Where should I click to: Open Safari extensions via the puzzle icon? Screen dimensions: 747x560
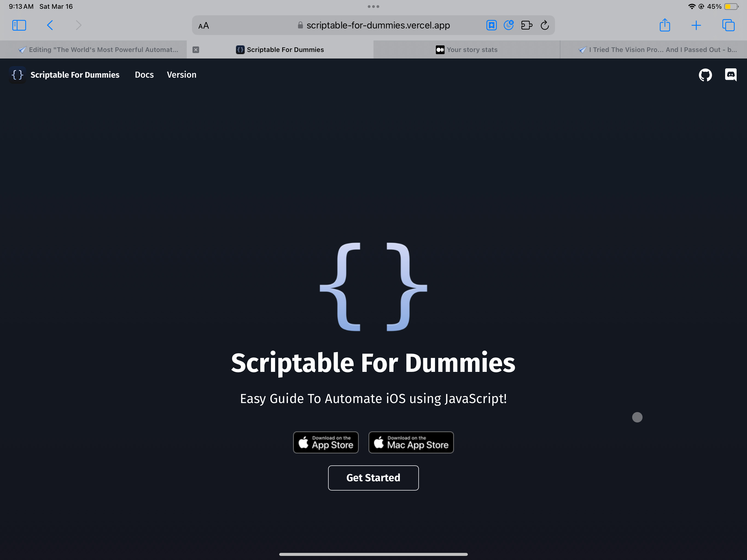(x=527, y=25)
